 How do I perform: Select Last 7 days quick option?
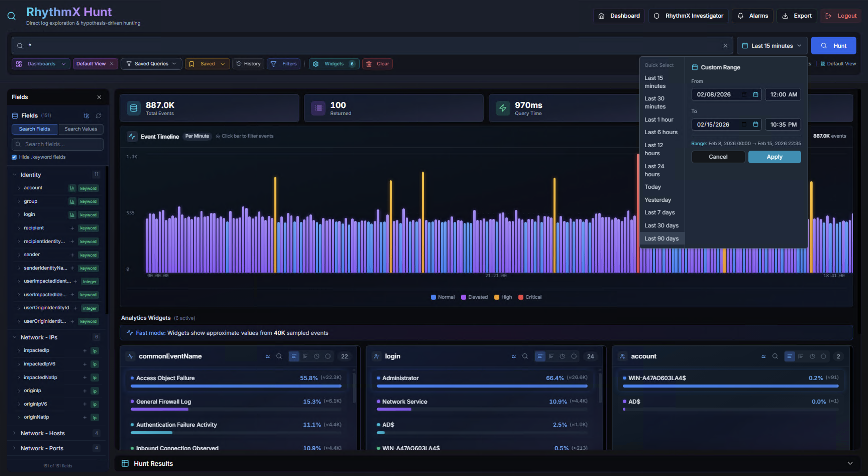point(660,213)
